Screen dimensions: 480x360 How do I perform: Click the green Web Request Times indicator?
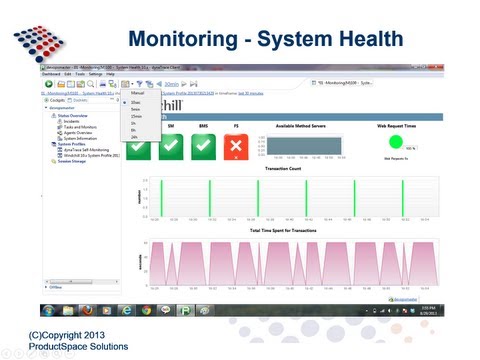pos(396,142)
